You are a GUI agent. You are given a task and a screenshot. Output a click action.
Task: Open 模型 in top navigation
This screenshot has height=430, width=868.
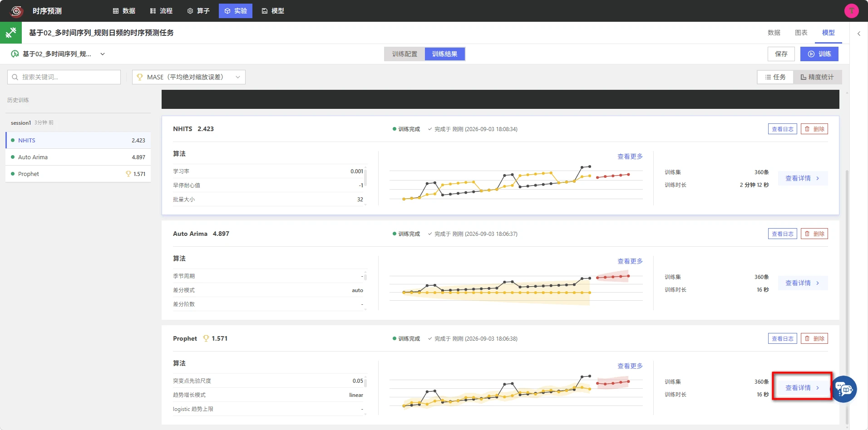(273, 11)
